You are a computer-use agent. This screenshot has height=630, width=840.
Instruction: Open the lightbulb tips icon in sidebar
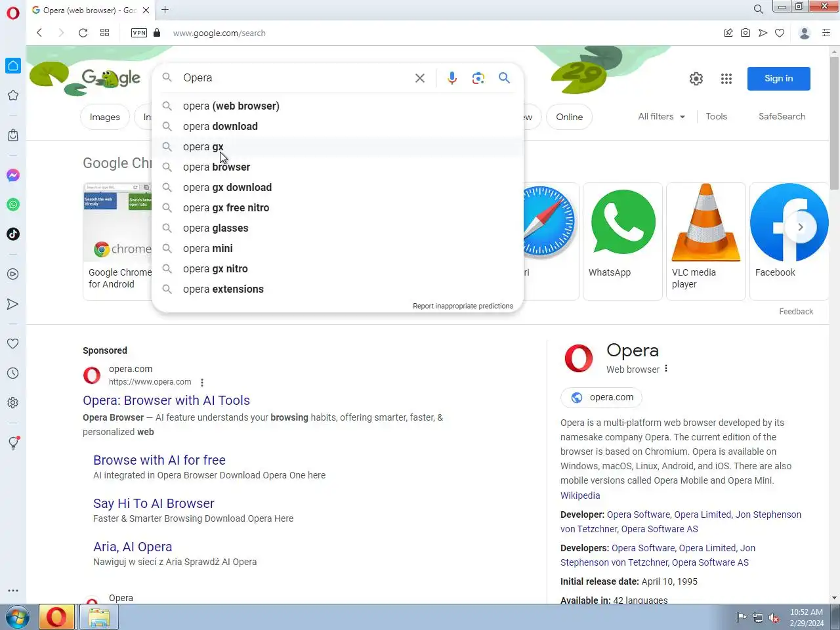coord(13,443)
